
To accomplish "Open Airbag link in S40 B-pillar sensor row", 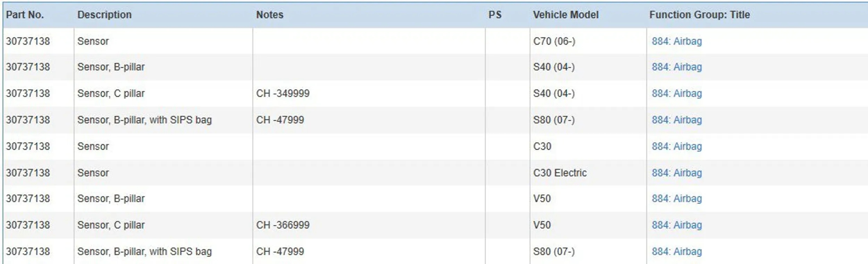I will [676, 67].
